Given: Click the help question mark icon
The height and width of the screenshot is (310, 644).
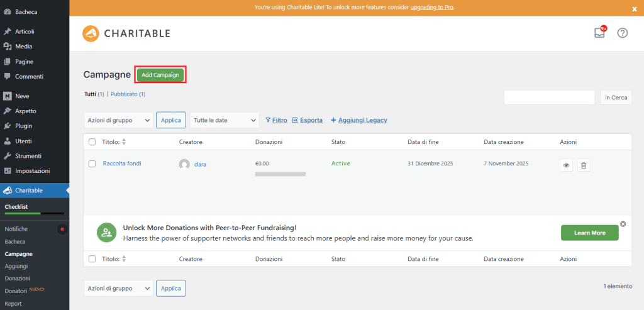Looking at the screenshot, I should click(623, 33).
